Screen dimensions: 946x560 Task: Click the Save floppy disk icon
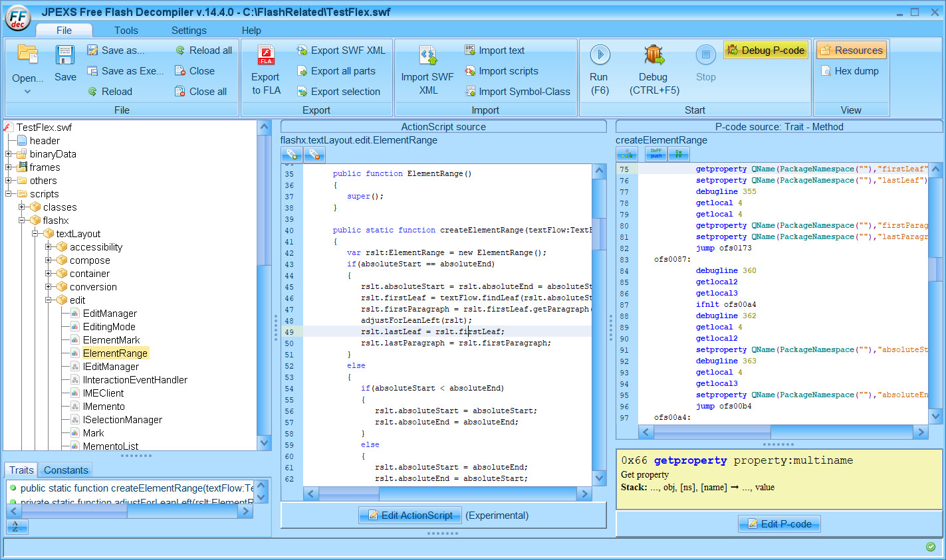[x=65, y=54]
